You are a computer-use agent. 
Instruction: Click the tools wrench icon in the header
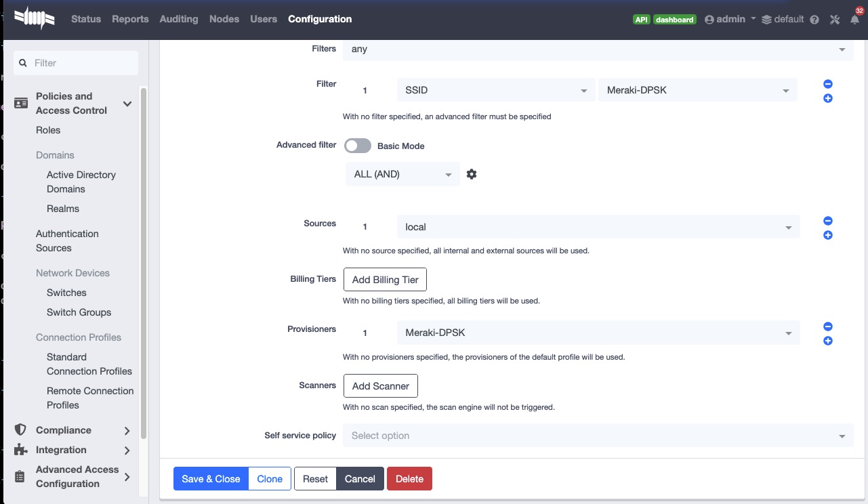pos(834,20)
